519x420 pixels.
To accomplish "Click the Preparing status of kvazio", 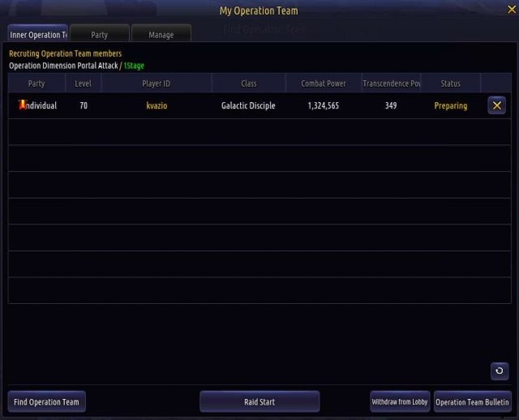I will (451, 106).
